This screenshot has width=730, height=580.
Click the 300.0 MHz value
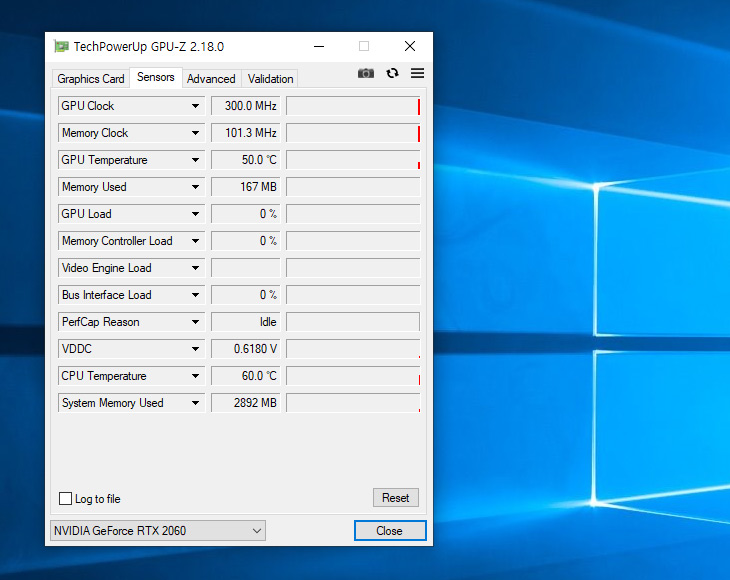coord(245,106)
